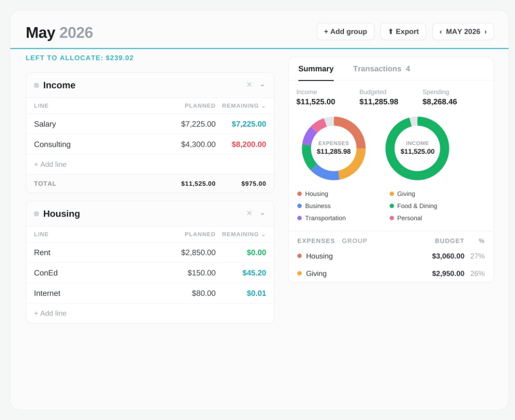Open Remaining column dropdown in Housing table

click(x=264, y=235)
